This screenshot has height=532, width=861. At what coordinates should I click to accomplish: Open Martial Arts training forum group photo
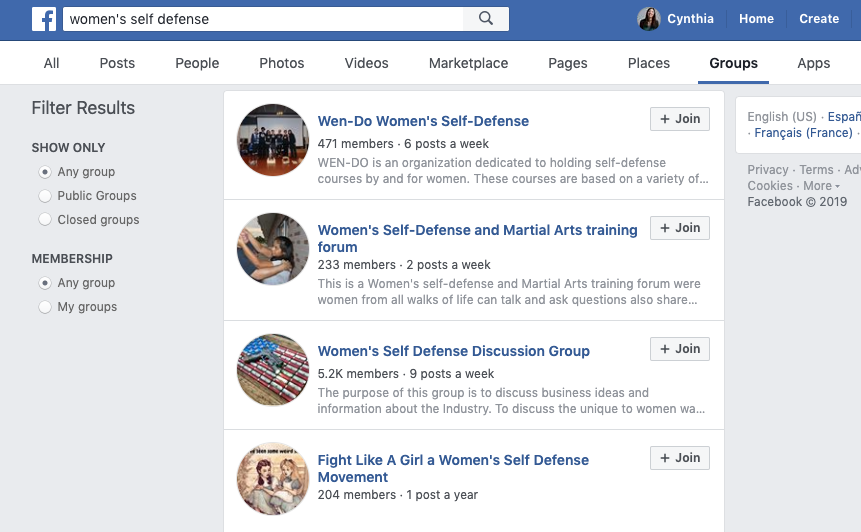(x=273, y=249)
